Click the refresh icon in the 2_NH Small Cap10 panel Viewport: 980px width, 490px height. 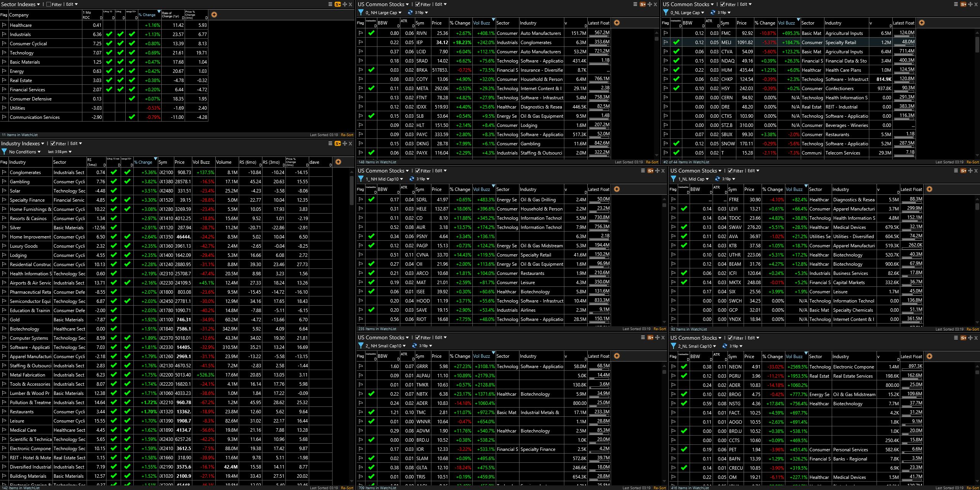point(414,345)
